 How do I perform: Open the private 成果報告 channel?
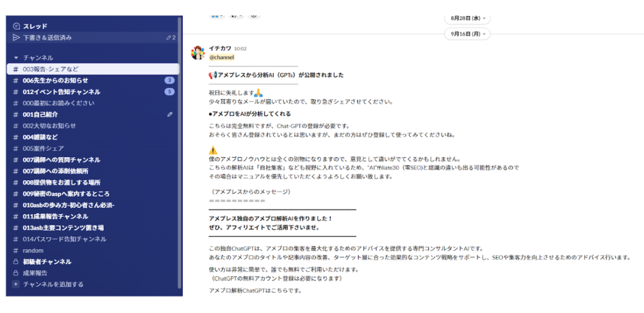[x=93, y=273]
